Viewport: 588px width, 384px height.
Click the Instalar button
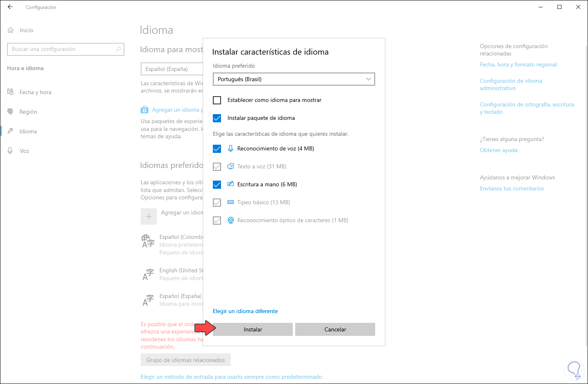253,329
